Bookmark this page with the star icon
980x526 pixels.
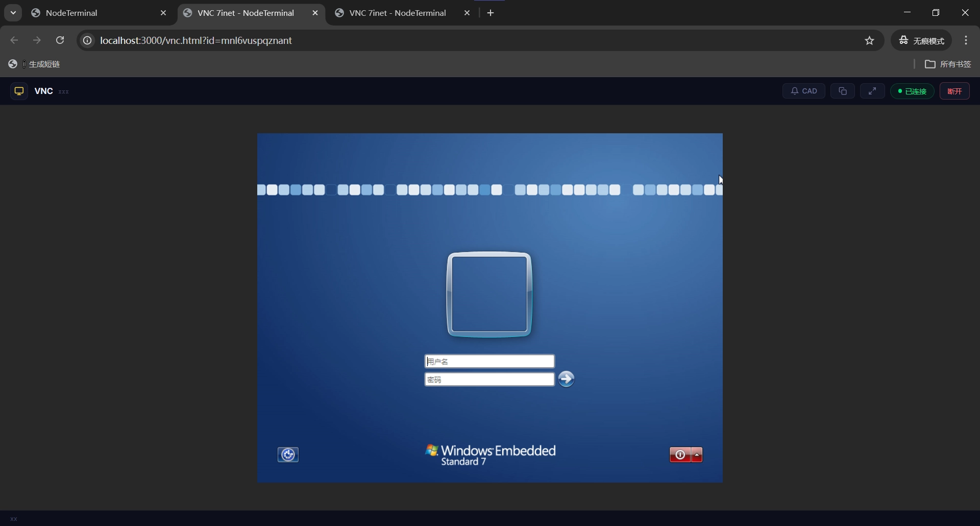point(870,41)
